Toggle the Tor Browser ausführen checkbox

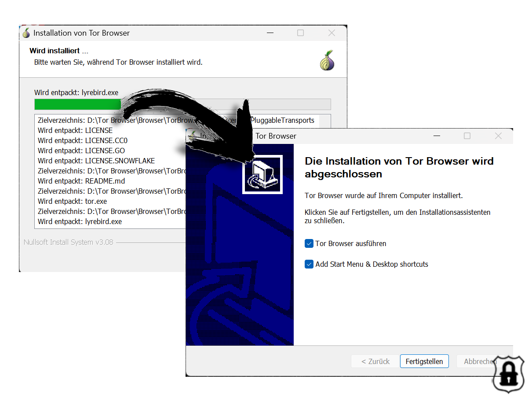[x=309, y=243]
